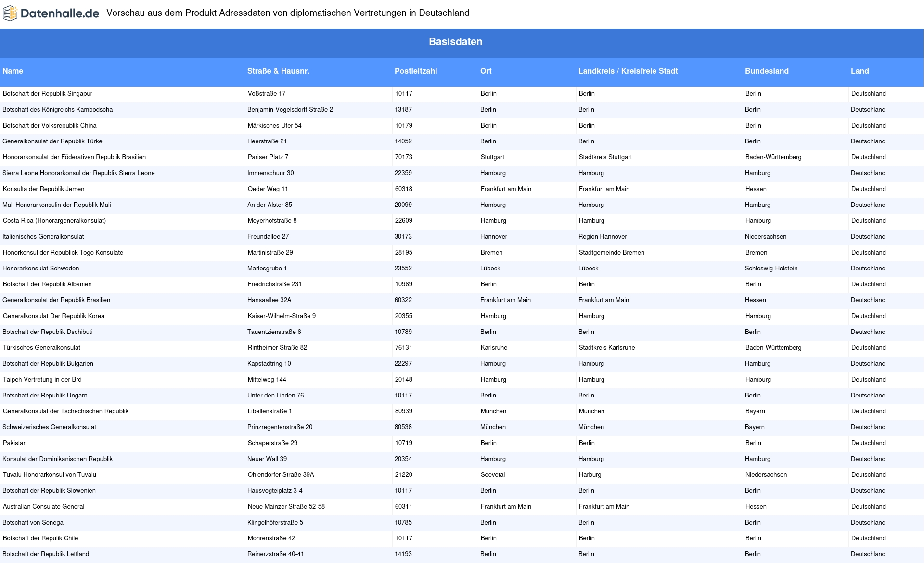Viewport: 924px width, 563px height.
Task: Select Landkreis cell Region Hannover
Action: (x=603, y=236)
